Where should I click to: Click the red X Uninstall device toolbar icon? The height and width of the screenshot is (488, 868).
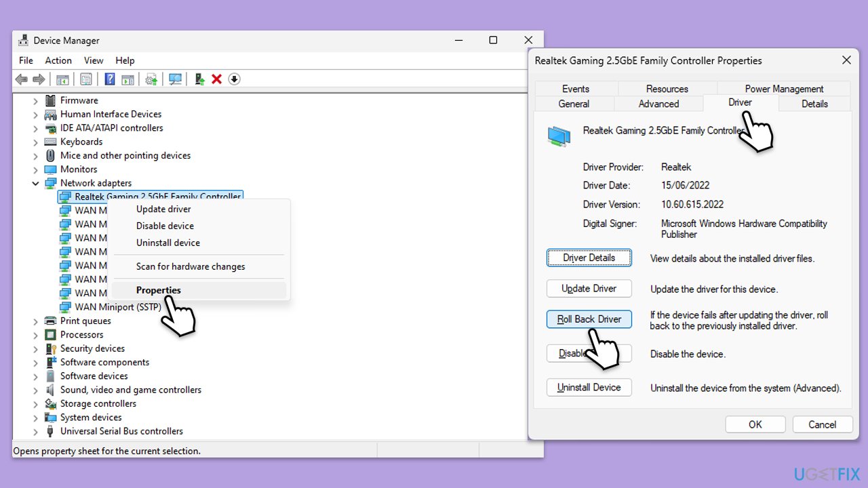pos(217,79)
